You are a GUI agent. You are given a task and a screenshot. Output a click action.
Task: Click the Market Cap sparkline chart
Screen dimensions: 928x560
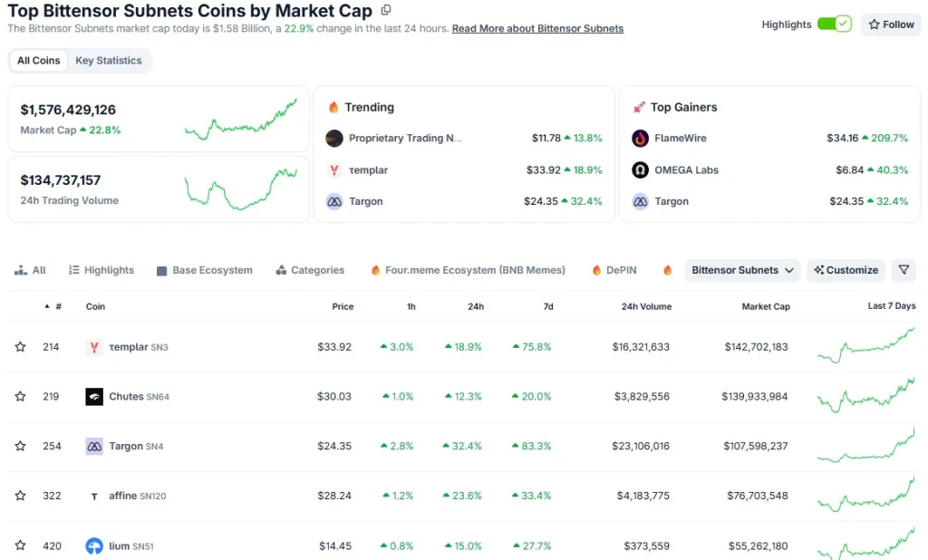[x=240, y=120]
